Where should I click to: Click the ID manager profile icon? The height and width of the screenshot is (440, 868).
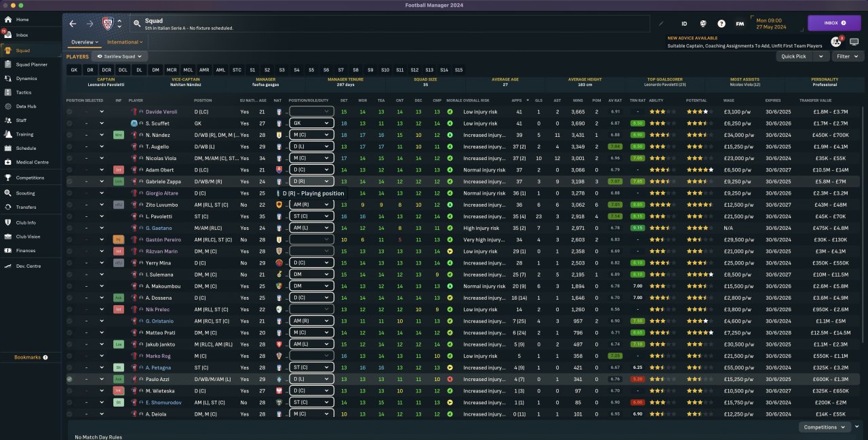tap(684, 24)
